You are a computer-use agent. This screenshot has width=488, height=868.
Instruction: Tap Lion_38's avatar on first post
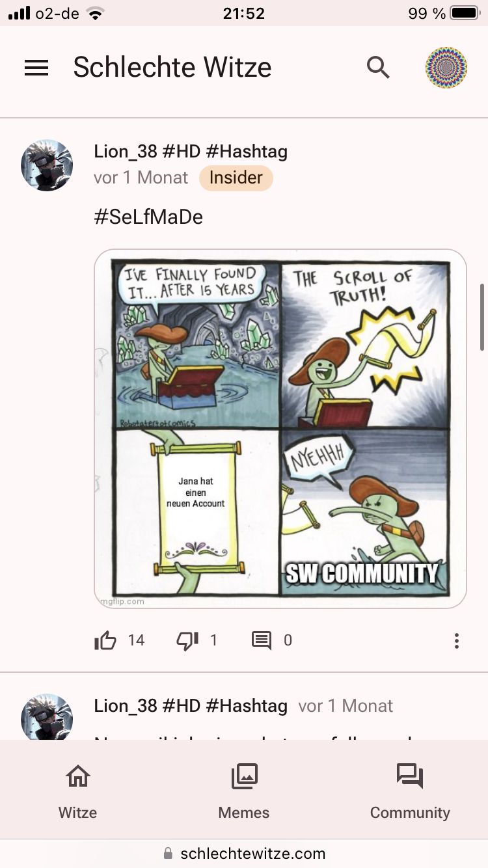tap(47, 165)
